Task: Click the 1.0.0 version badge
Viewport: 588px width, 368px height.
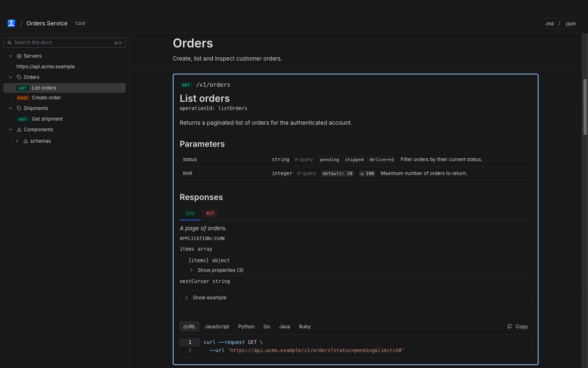Action: pyautogui.click(x=80, y=23)
